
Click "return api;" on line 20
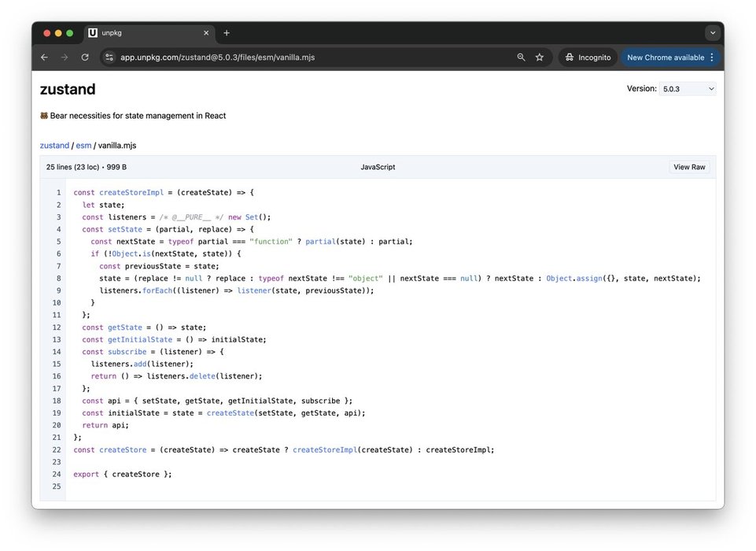[105, 425]
